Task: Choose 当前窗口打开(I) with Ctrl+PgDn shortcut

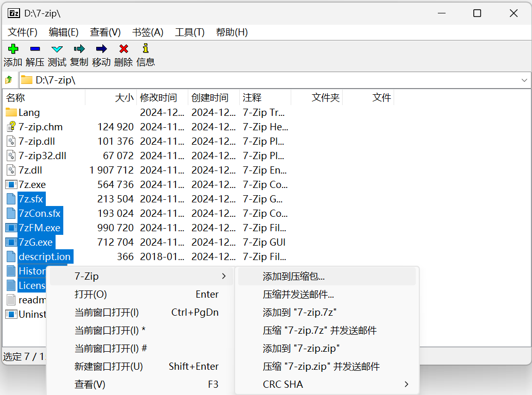Action: tap(141, 312)
